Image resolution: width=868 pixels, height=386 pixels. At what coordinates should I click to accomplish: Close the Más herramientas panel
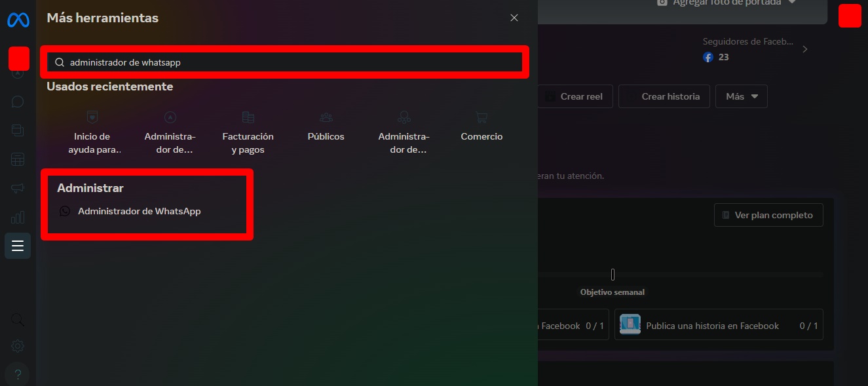(x=514, y=18)
